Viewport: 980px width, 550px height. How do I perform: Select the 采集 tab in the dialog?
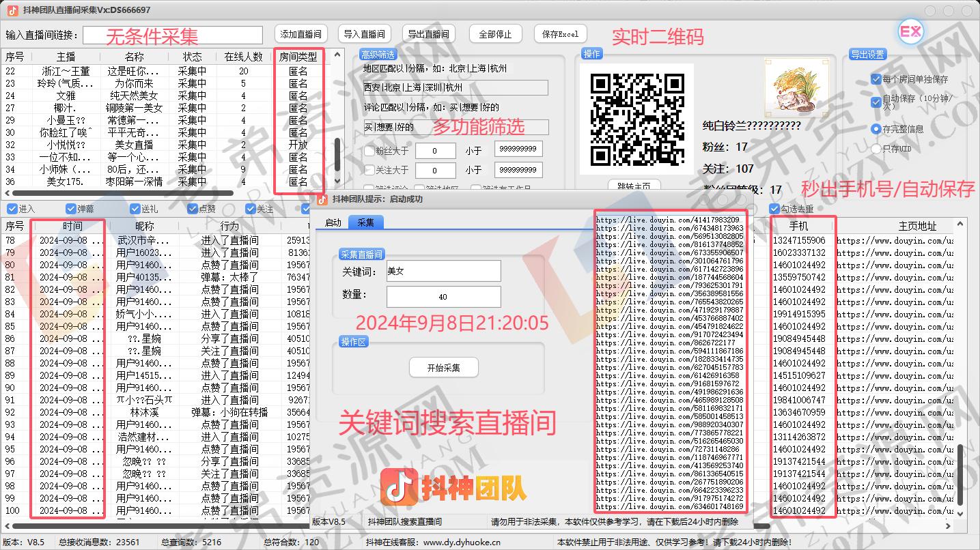[365, 222]
